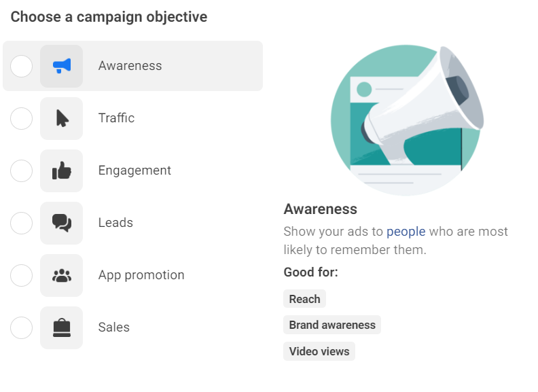Click the chat bubbles Leads icon
The width and height of the screenshot is (538, 392).
pos(61,223)
